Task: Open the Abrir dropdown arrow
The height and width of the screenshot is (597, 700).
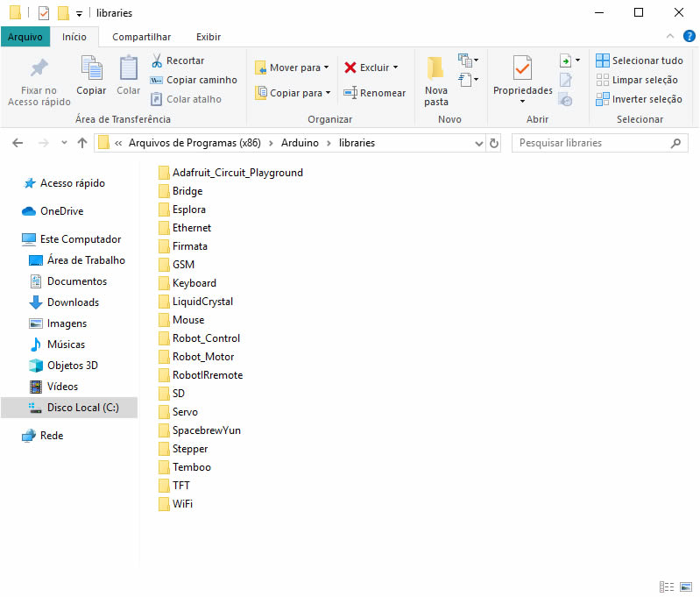Action: [x=577, y=60]
